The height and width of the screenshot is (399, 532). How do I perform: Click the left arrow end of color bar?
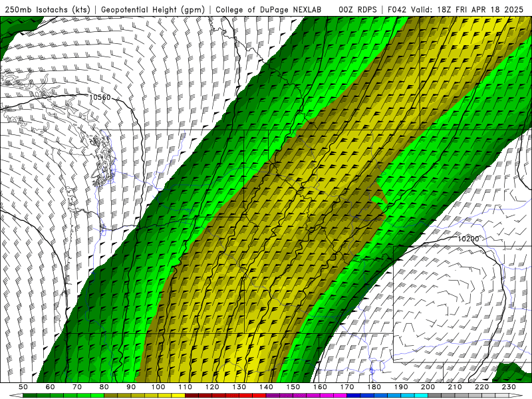(16, 396)
